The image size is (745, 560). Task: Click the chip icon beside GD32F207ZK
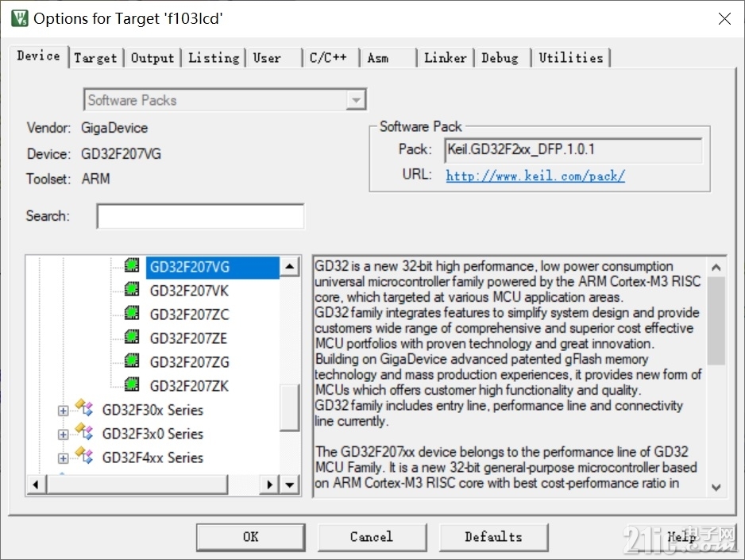pyautogui.click(x=132, y=384)
